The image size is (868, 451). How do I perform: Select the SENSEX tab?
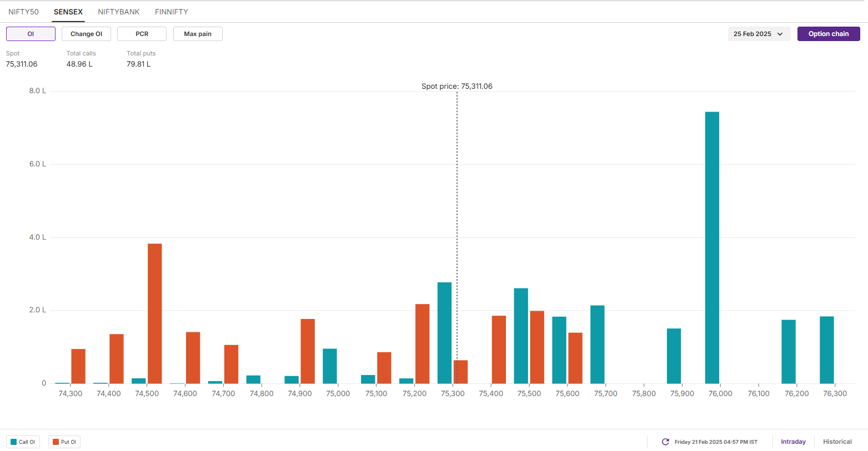coord(68,12)
